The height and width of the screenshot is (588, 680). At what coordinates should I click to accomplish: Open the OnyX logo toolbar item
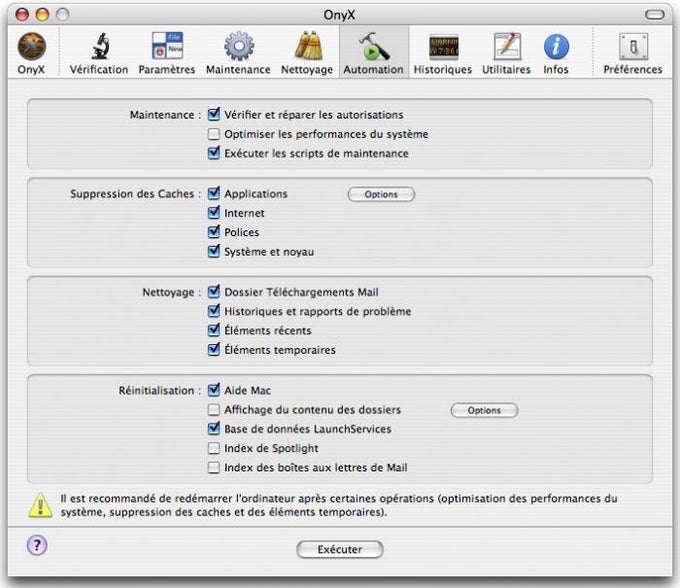[31, 54]
